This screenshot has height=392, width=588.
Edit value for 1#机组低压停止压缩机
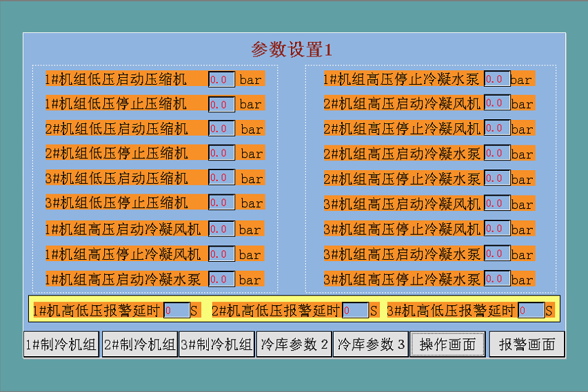tap(222, 104)
